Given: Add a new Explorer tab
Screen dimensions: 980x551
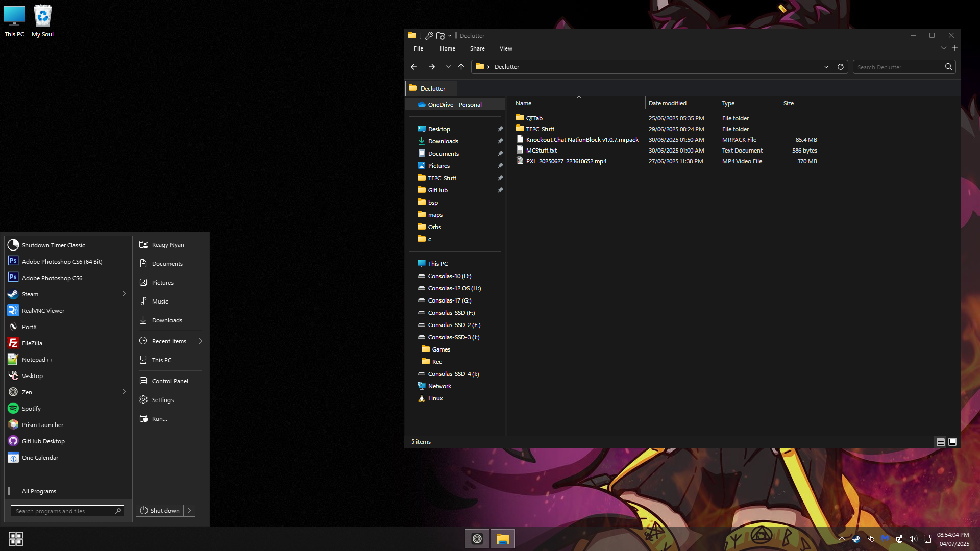Looking at the screenshot, I should tap(955, 48).
